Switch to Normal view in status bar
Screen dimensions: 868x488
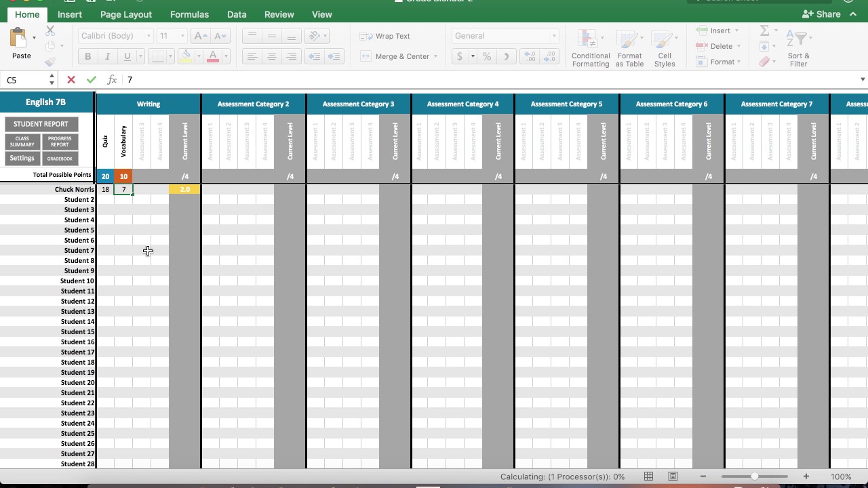(x=648, y=476)
